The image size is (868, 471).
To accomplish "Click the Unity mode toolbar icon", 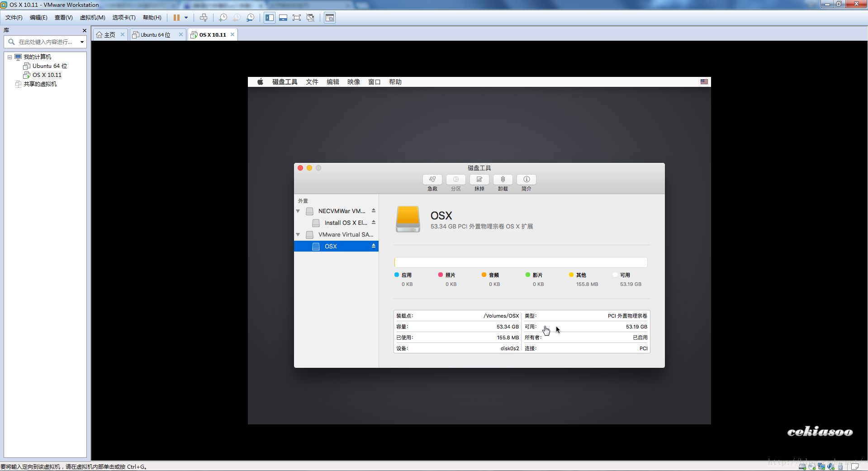I will 310,18.
